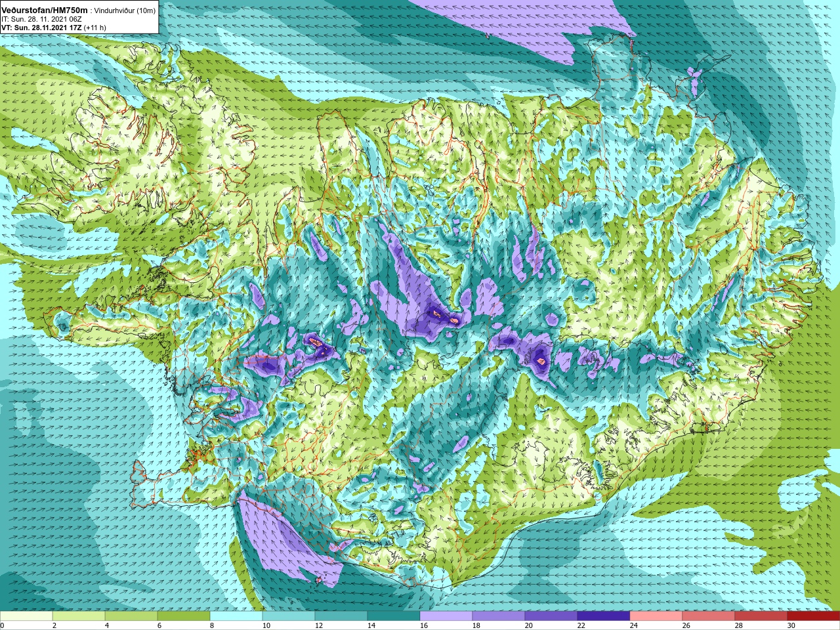Viewport: 840px width, 630px height.
Task: Select the 14–16 dark teal legend swatch
Action: (x=394, y=616)
